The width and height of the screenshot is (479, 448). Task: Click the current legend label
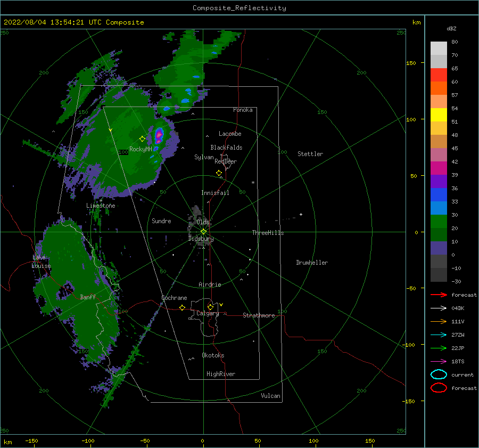tap(463, 374)
